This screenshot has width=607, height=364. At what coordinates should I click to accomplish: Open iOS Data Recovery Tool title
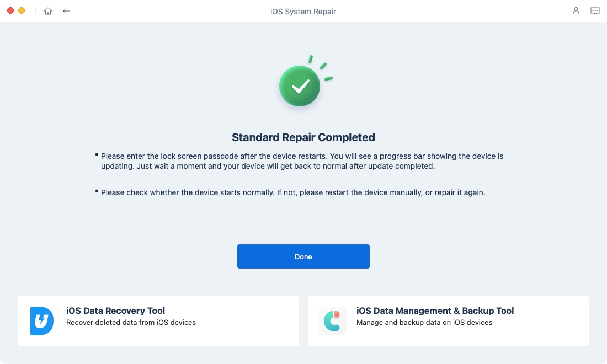point(115,311)
